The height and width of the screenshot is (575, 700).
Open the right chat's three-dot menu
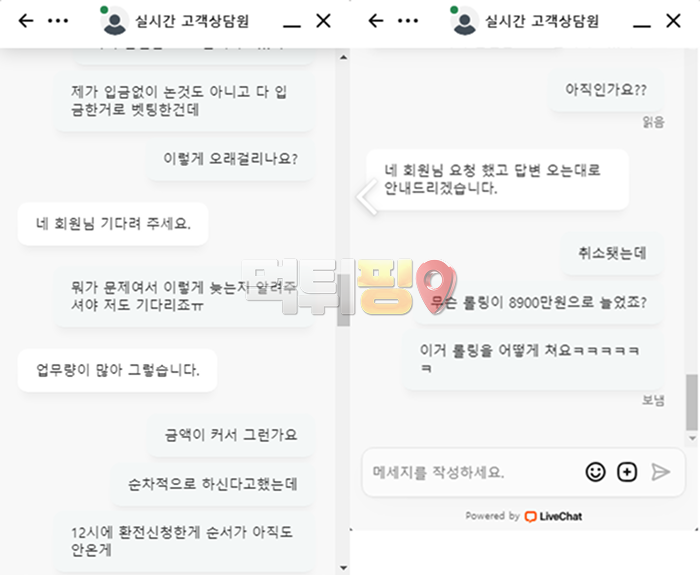point(408,21)
